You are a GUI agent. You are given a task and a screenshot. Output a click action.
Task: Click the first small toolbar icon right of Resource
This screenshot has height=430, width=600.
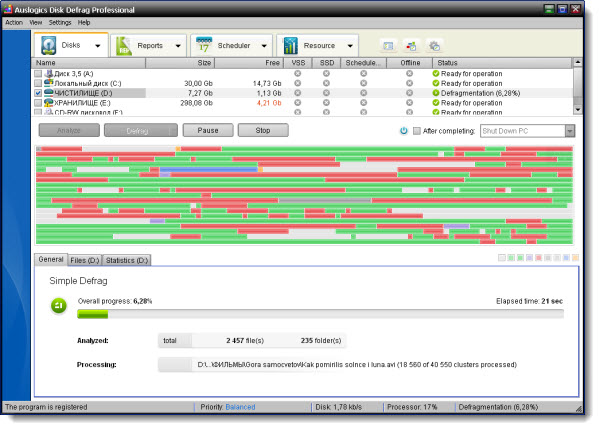[x=388, y=46]
